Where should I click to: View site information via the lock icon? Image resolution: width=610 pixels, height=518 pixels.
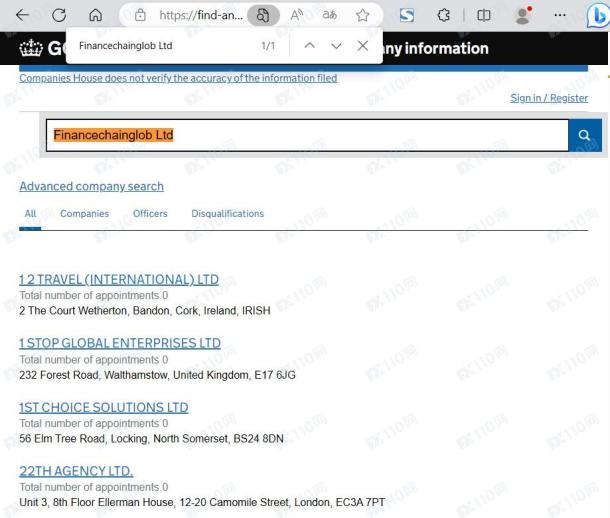click(x=140, y=15)
